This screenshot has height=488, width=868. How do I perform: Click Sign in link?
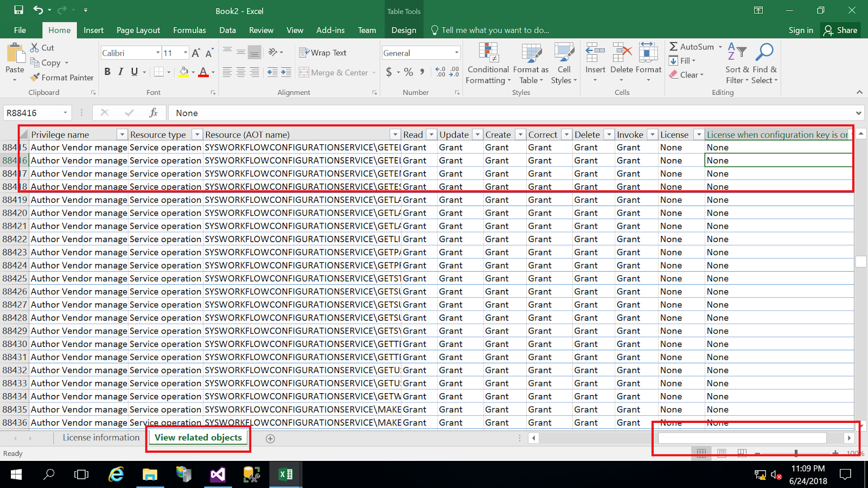point(801,30)
